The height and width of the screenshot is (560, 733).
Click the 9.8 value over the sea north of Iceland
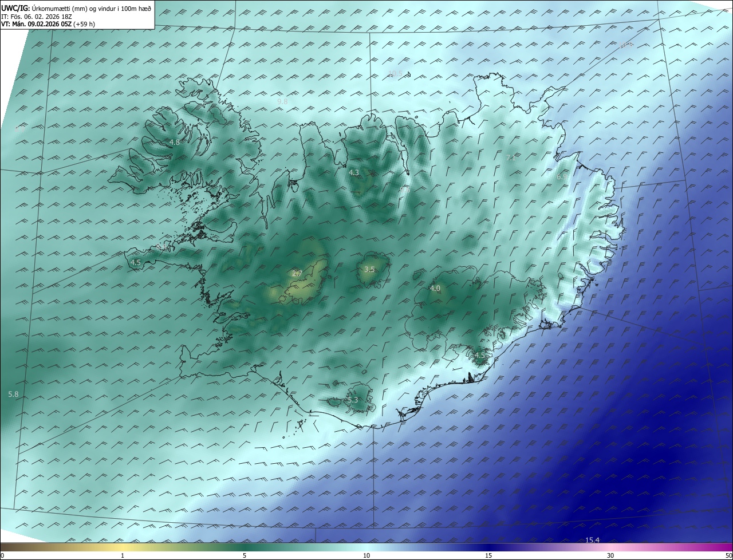point(282,101)
